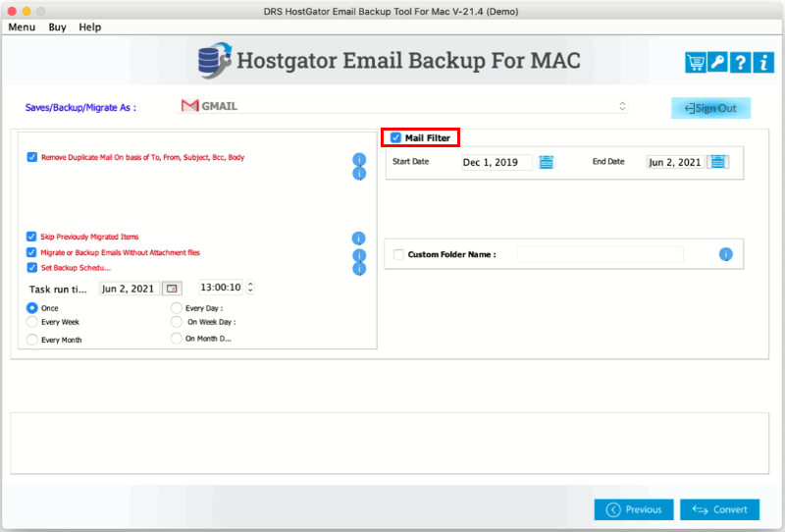Screen dimensions: 785x532
Task: Toggle Migrate or Backup Emails Without Attachment
Action: click(x=31, y=252)
